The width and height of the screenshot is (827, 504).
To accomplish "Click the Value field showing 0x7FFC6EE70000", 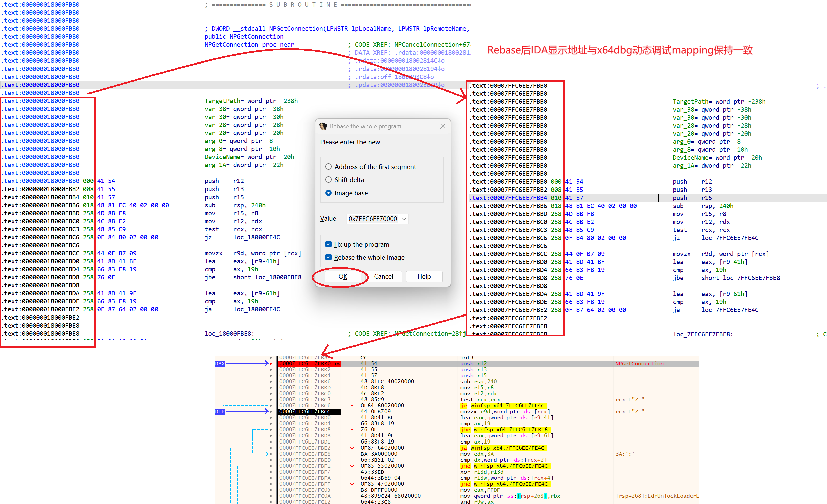I will pos(373,219).
